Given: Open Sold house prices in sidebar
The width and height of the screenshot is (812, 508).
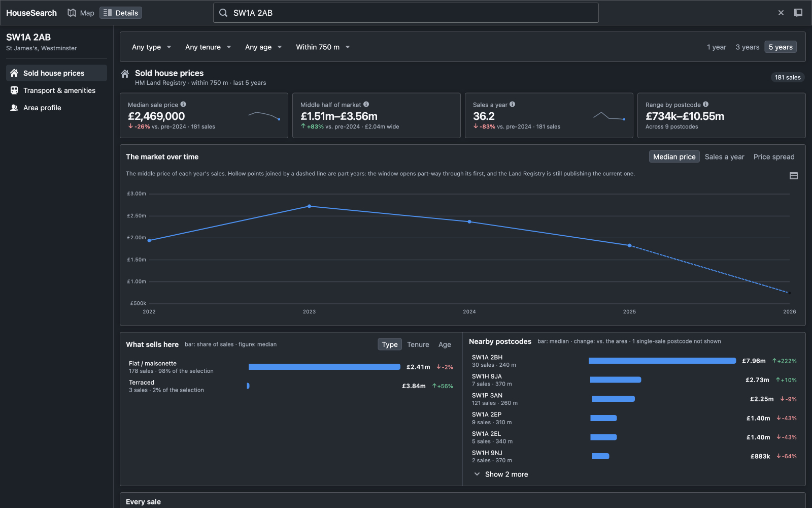Looking at the screenshot, I should 56,73.
